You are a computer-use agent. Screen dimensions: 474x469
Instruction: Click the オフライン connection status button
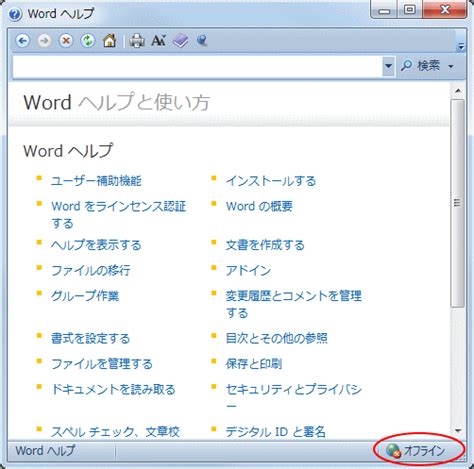[416, 451]
